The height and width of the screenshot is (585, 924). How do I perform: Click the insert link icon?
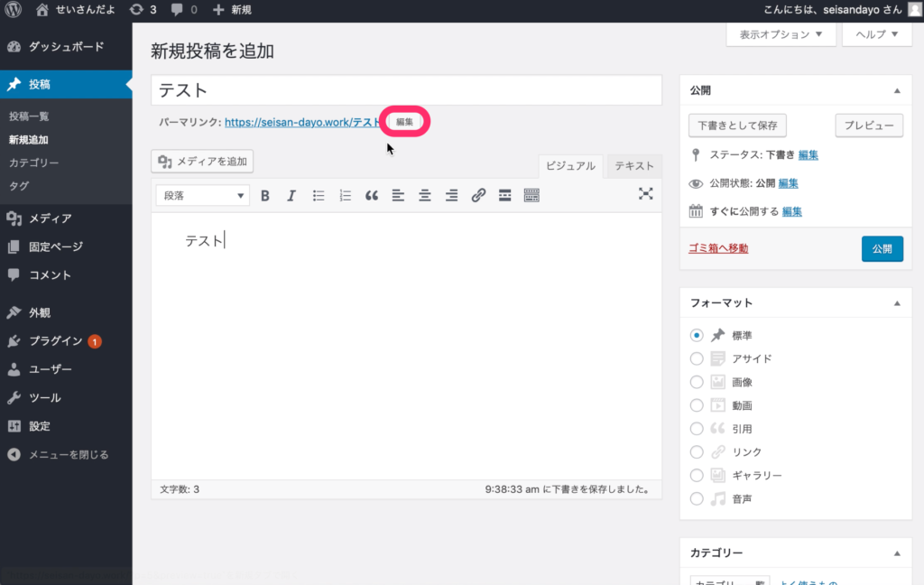pos(478,195)
